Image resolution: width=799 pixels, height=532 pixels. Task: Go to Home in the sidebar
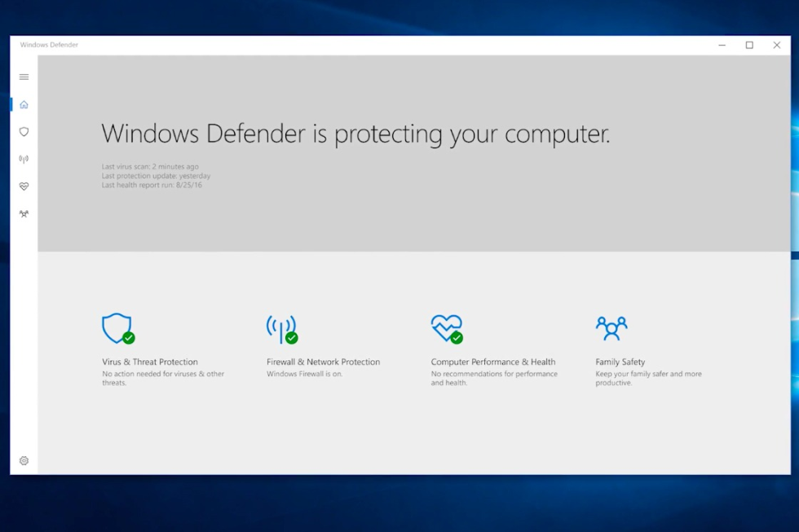(24, 104)
